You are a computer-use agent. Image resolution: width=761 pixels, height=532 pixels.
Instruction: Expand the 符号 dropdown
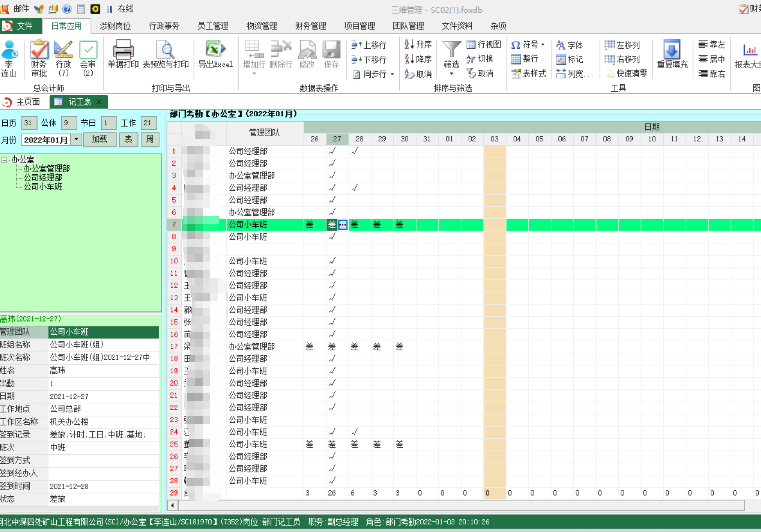click(543, 44)
